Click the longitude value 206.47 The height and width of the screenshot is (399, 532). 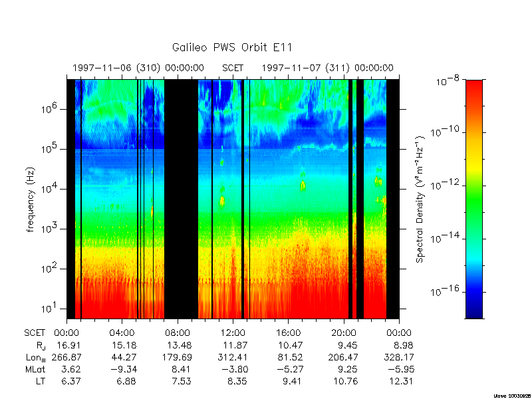coord(342,357)
